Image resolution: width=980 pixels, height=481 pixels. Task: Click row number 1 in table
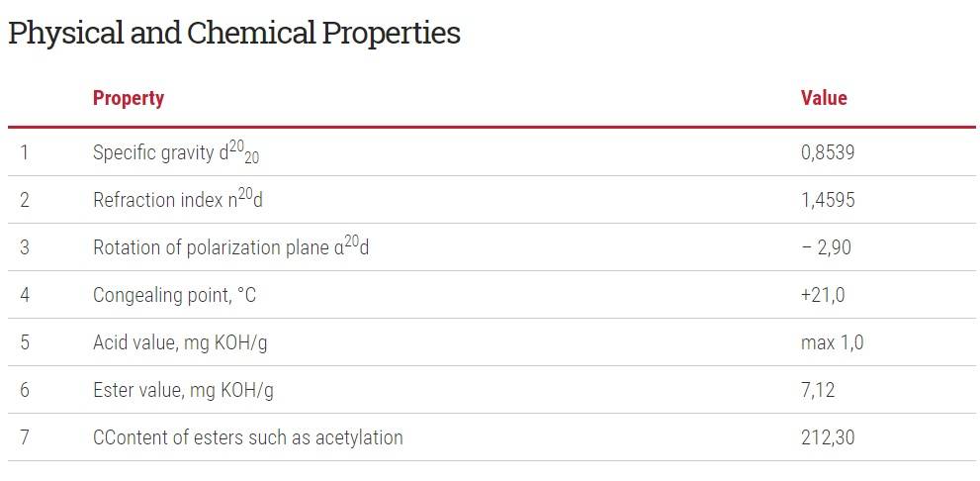pyautogui.click(x=25, y=152)
